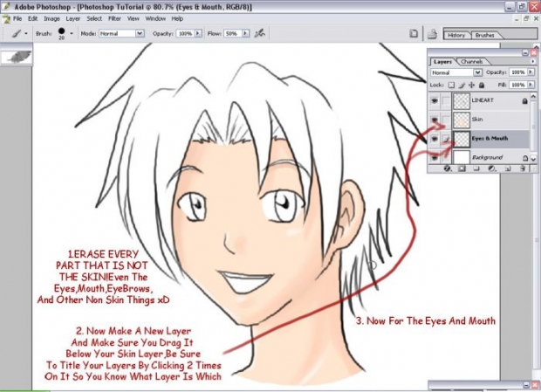Open the tool preset picker arrow
The image size is (541, 392).
26,33
